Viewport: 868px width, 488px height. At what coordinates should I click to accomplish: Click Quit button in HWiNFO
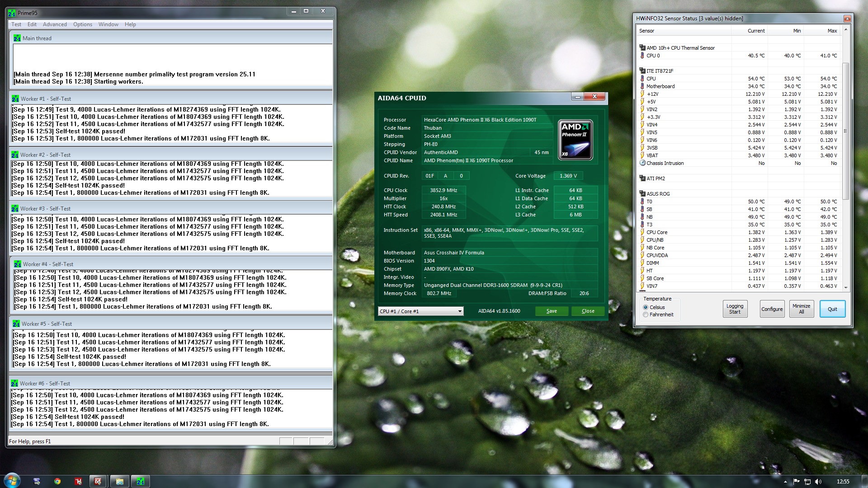(x=832, y=309)
